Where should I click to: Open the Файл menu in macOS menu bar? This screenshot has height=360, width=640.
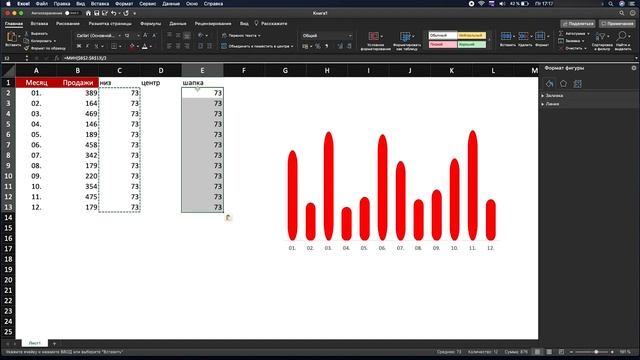pos(42,3)
